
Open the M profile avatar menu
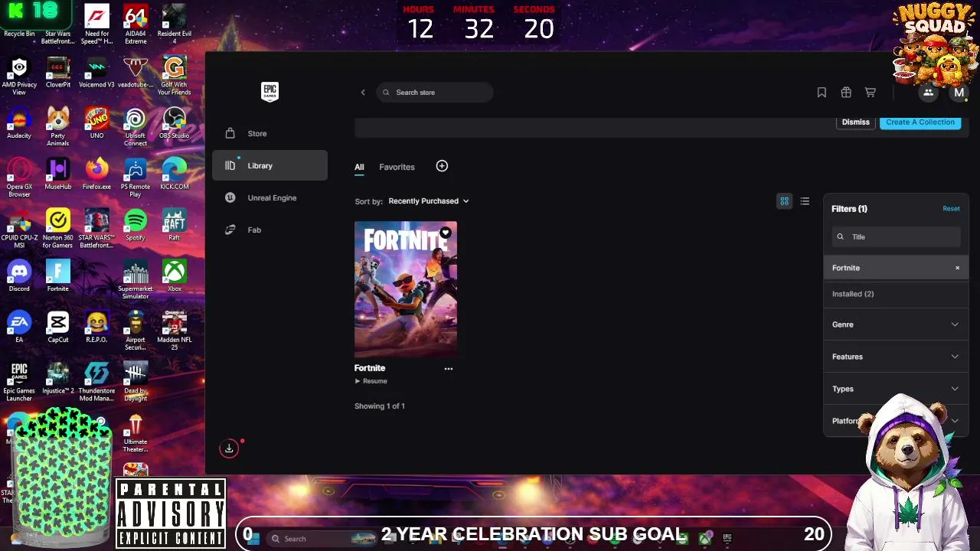coord(959,93)
